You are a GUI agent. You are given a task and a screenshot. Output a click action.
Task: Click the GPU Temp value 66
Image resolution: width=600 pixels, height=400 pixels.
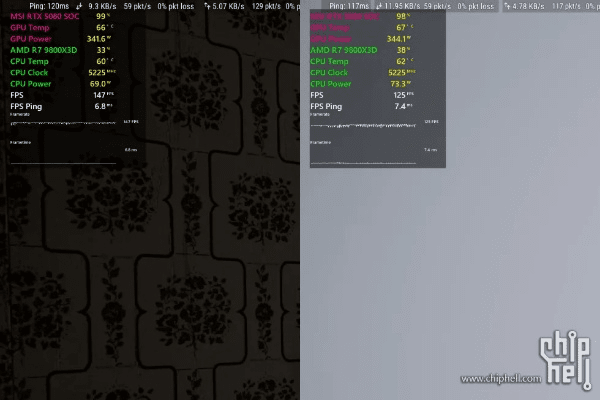101,28
